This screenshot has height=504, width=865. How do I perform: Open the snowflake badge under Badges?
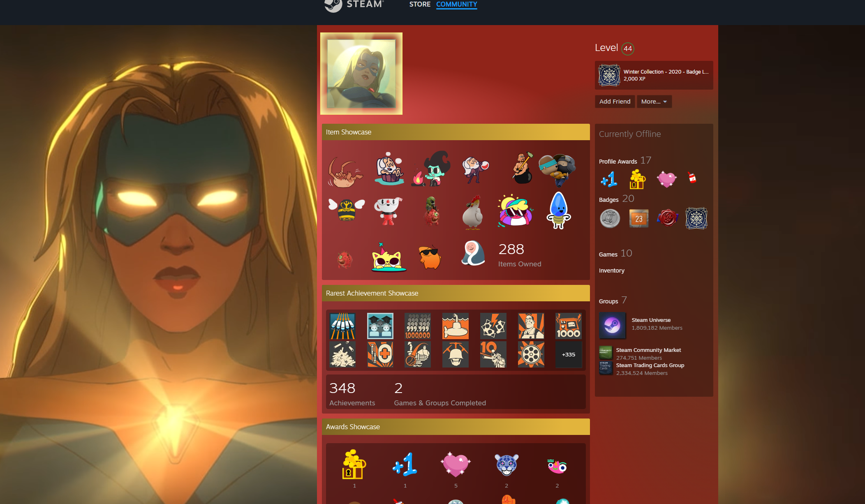point(696,218)
